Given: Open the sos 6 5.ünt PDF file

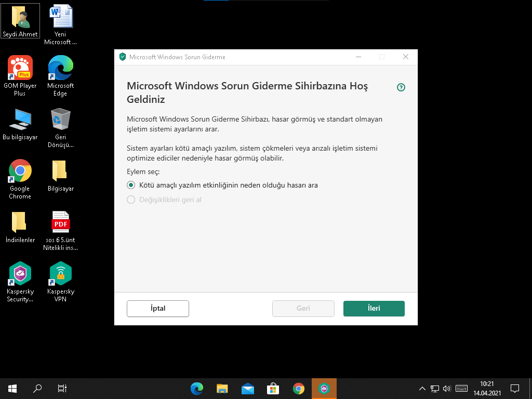Looking at the screenshot, I should [60, 231].
